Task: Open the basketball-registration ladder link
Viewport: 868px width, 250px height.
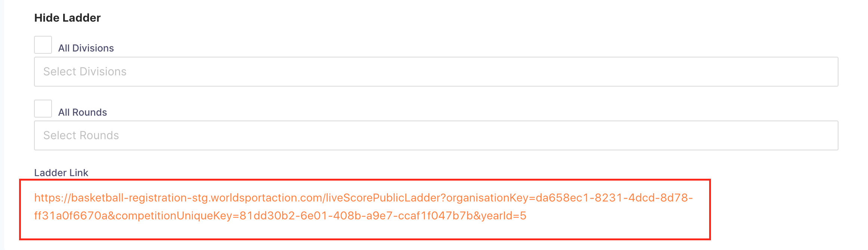Action: [363, 207]
